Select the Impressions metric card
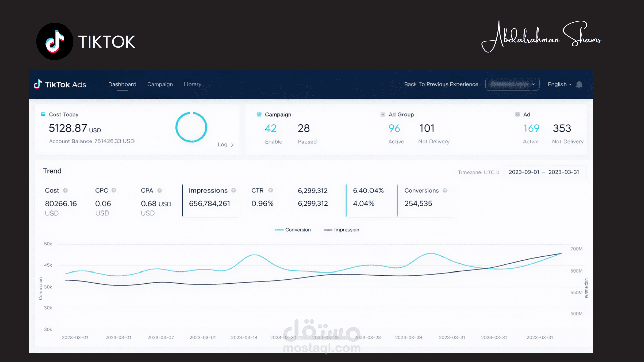The height and width of the screenshot is (362, 644). 212,200
